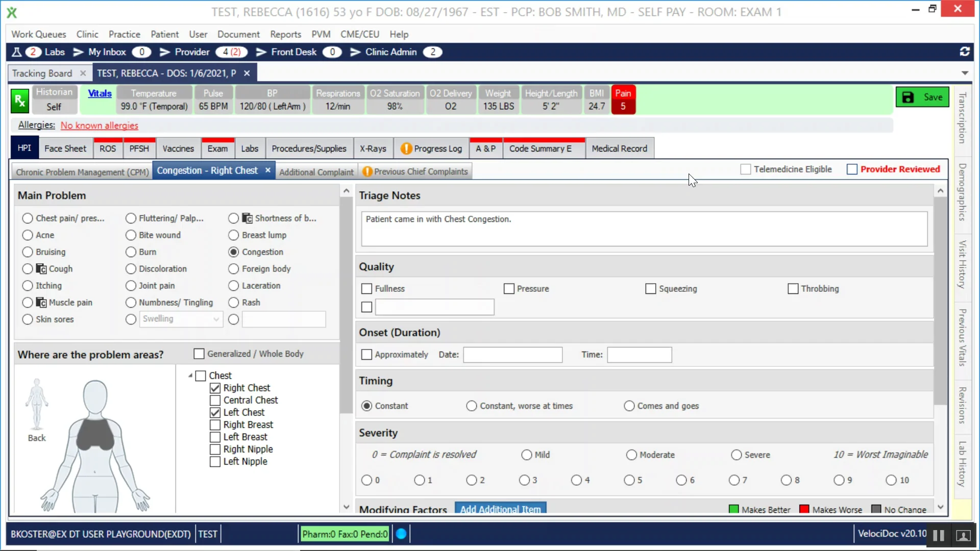Click the user silhouette icon at bottom right

[x=963, y=536]
